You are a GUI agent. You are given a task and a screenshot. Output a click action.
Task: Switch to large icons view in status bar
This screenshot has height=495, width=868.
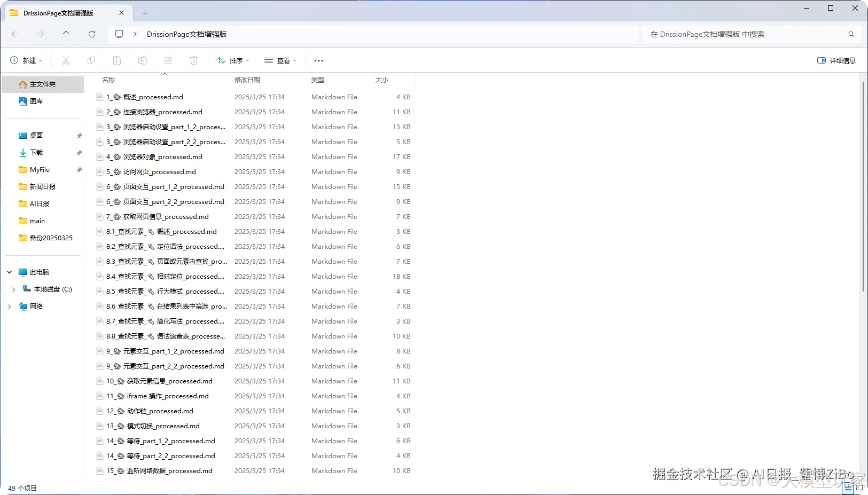(x=859, y=488)
